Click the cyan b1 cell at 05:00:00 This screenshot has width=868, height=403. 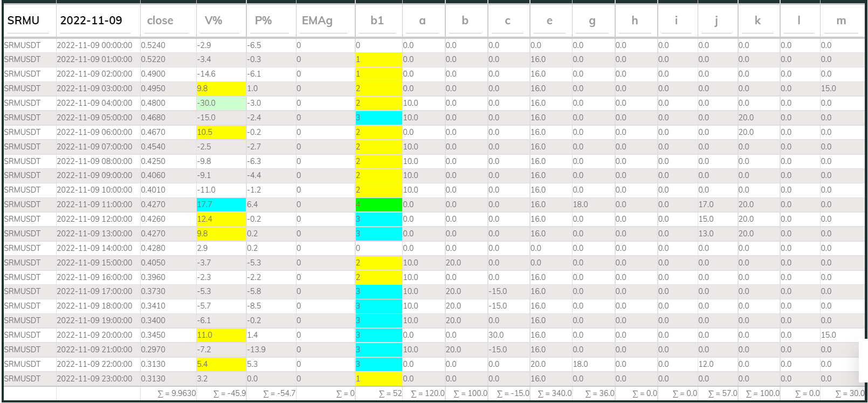378,118
